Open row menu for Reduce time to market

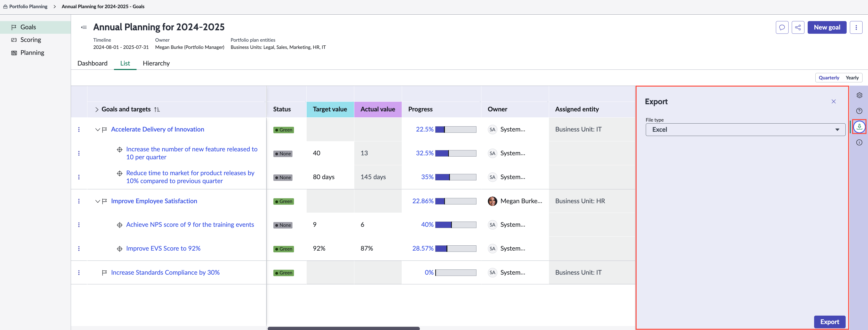coord(79,177)
